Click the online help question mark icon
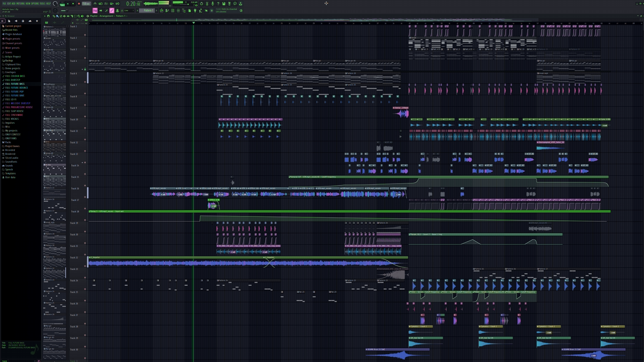Screen dimensions: 644x362 tap(218, 3)
